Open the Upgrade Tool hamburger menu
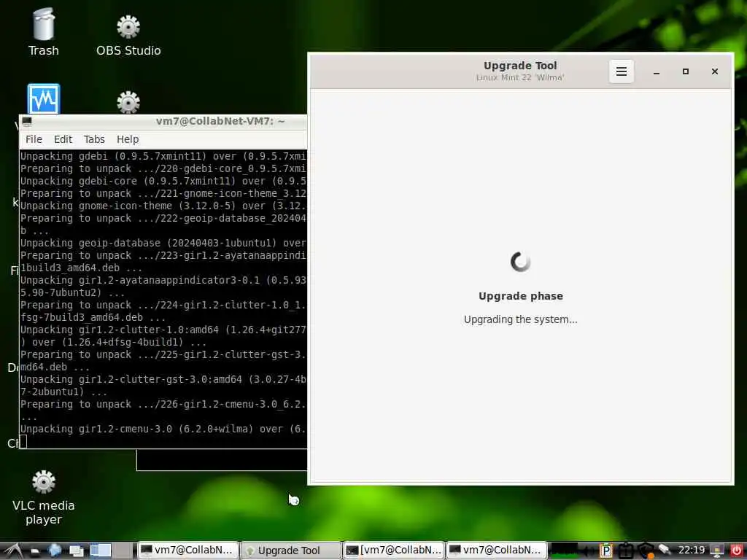Screen dimensions: 747x560 click(622, 71)
